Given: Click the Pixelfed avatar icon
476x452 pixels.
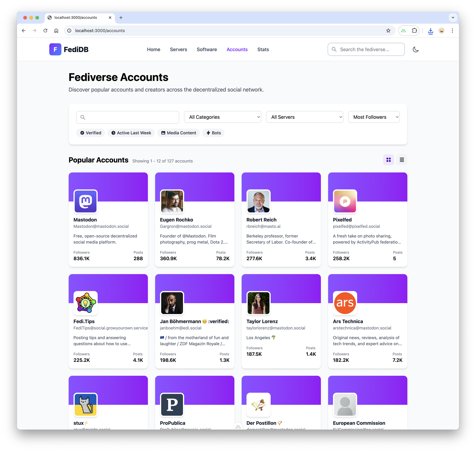Looking at the screenshot, I should (345, 201).
